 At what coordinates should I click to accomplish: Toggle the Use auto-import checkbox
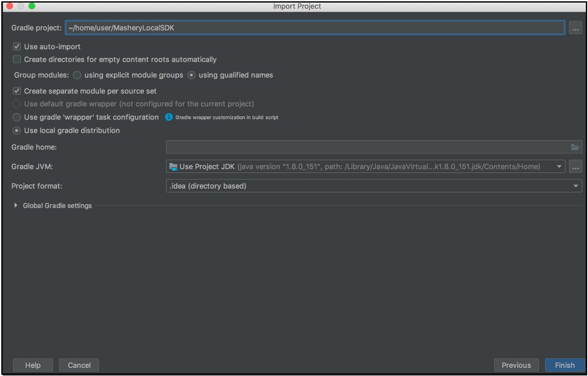pos(17,47)
